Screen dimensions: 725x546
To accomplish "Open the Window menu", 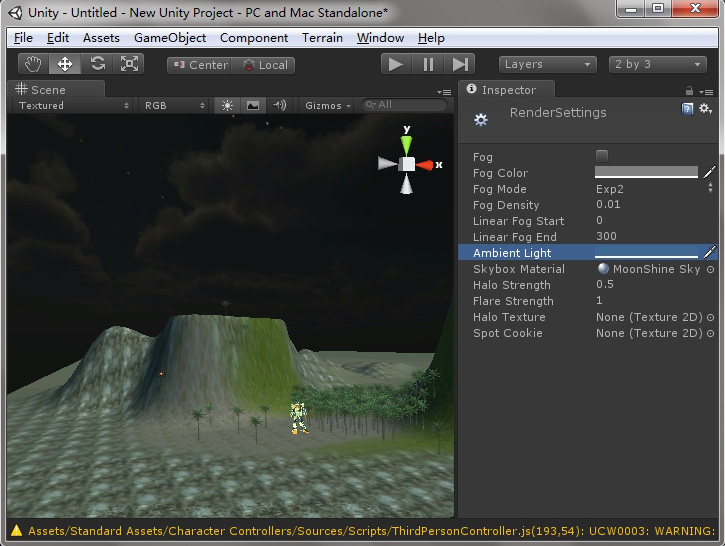I will [380, 38].
